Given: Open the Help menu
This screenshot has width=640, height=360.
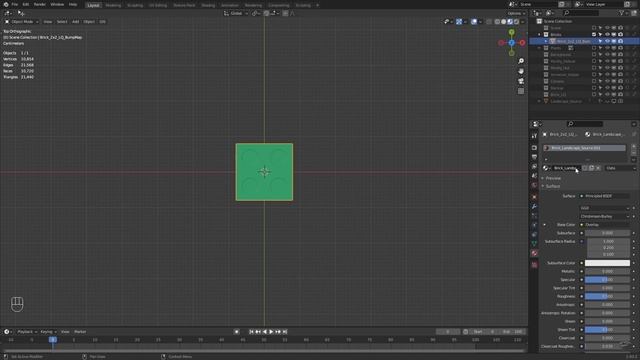Looking at the screenshot, I should click(x=73, y=4).
